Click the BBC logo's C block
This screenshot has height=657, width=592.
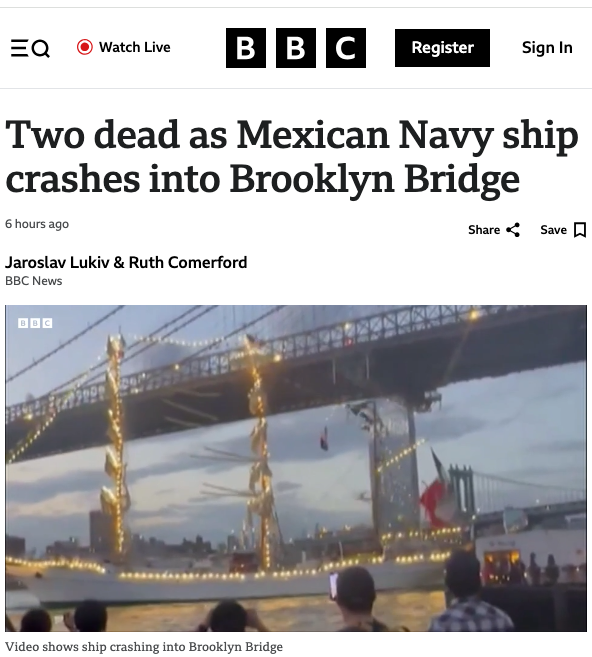click(x=346, y=48)
